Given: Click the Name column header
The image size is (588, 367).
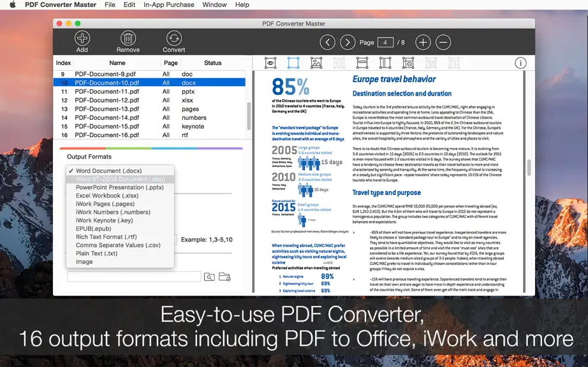Looking at the screenshot, I should pyautogui.click(x=117, y=63).
